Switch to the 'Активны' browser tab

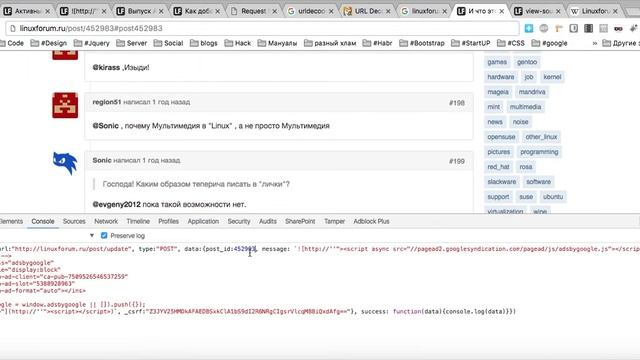pos(27,11)
